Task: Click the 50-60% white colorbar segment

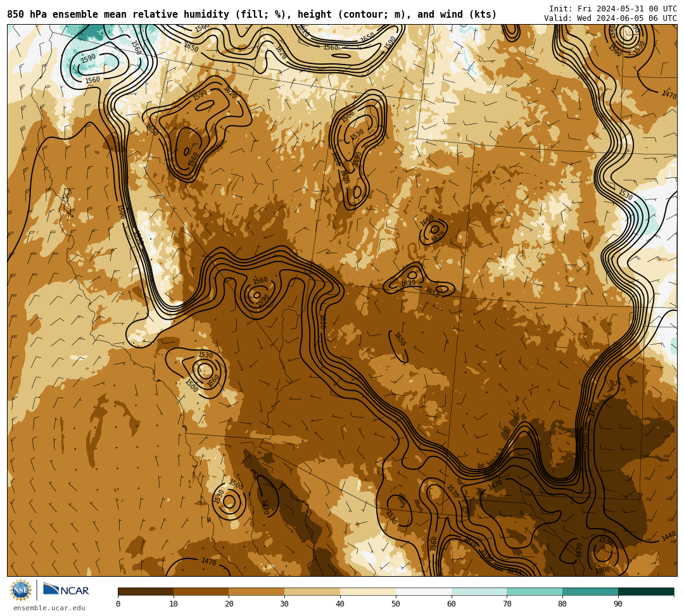Action: coord(424,591)
